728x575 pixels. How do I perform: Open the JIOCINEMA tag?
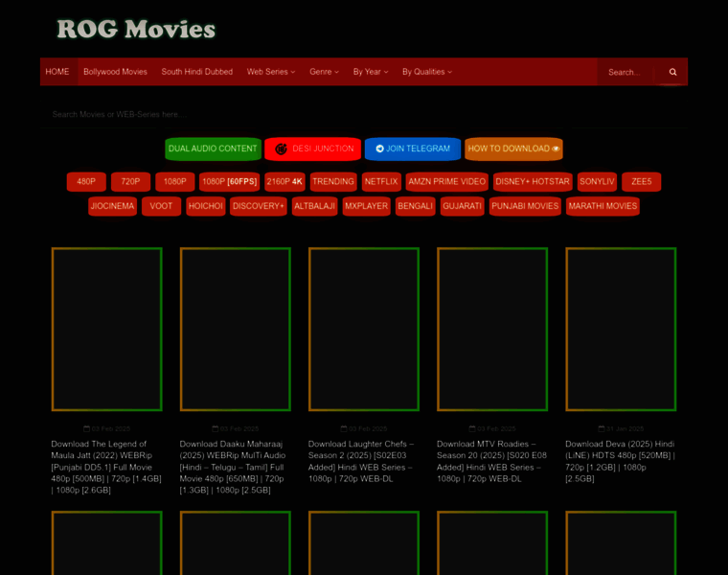point(112,206)
